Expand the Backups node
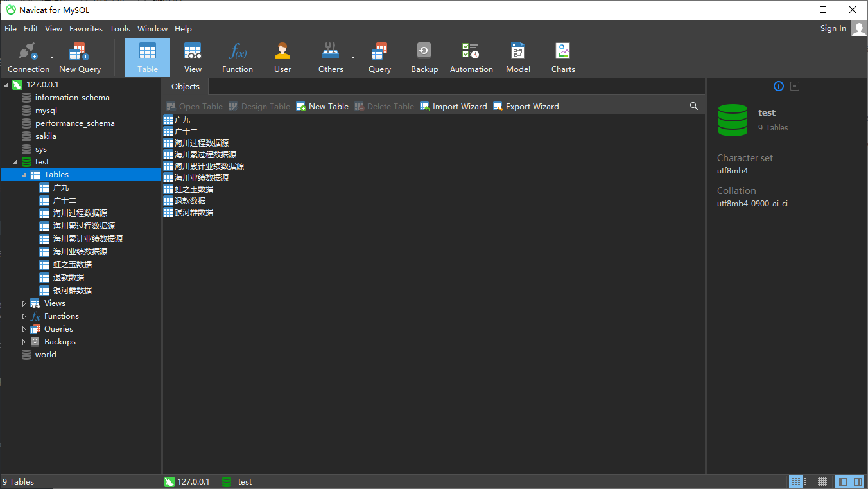Screen dimensions: 868x489 click(x=24, y=342)
